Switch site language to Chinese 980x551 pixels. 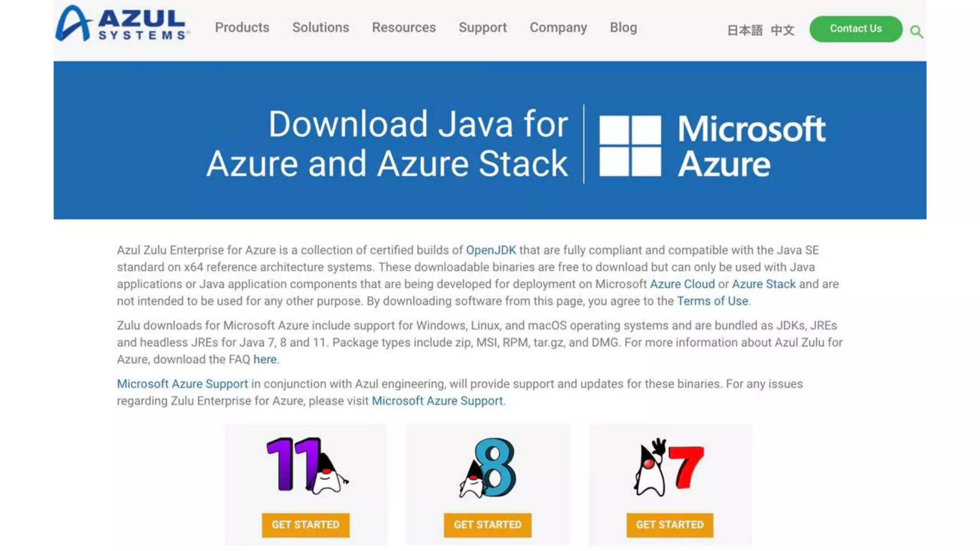pyautogui.click(x=782, y=31)
